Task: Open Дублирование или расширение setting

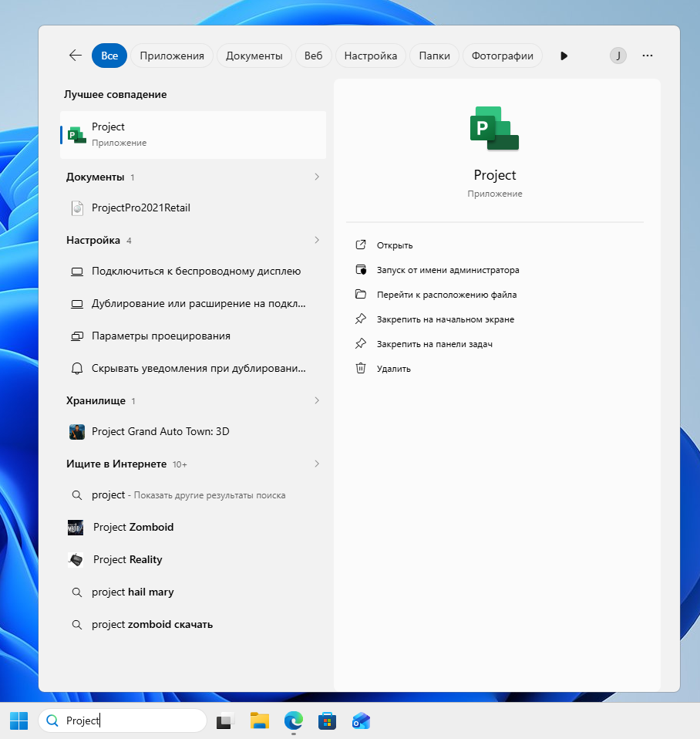Action: [194, 304]
